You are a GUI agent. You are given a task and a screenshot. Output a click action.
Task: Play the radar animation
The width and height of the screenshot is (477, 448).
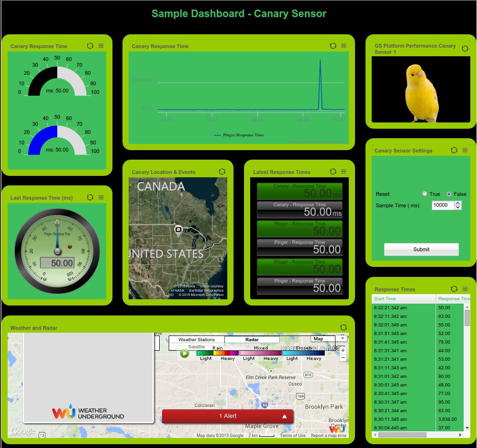[x=184, y=354]
